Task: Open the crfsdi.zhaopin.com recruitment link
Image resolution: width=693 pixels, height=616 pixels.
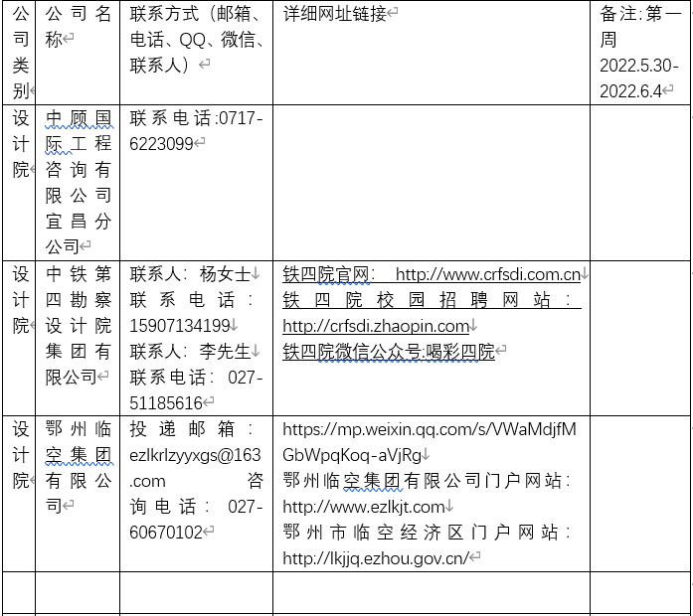Action: tap(375, 326)
